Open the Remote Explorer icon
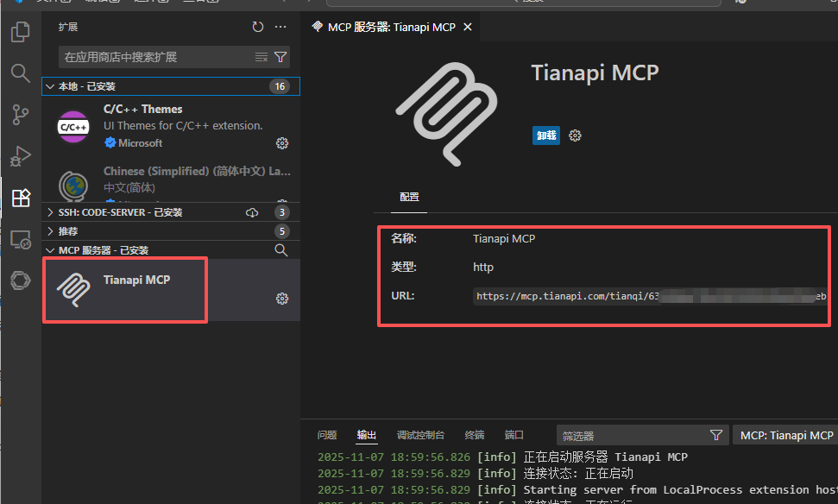Screen dimensions: 838x504 20,239
